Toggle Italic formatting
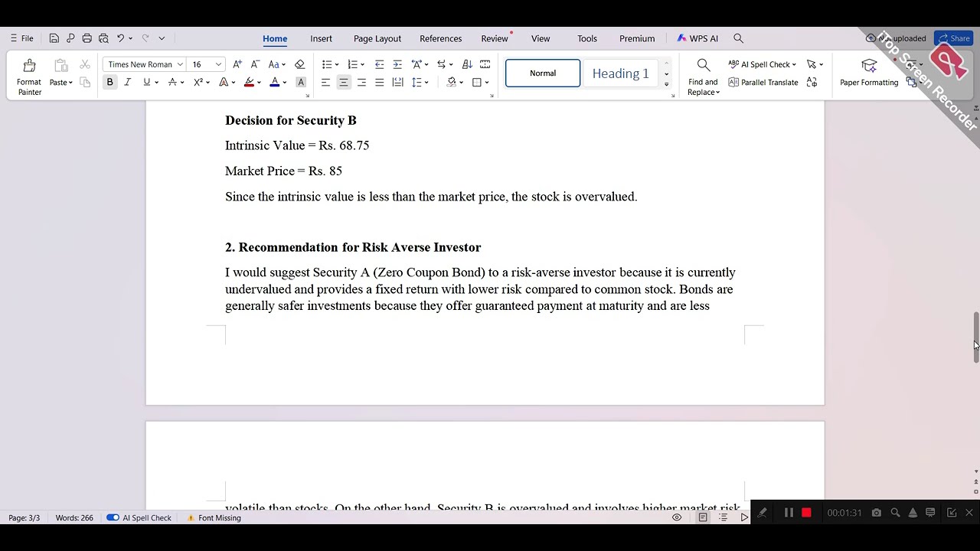 point(128,83)
